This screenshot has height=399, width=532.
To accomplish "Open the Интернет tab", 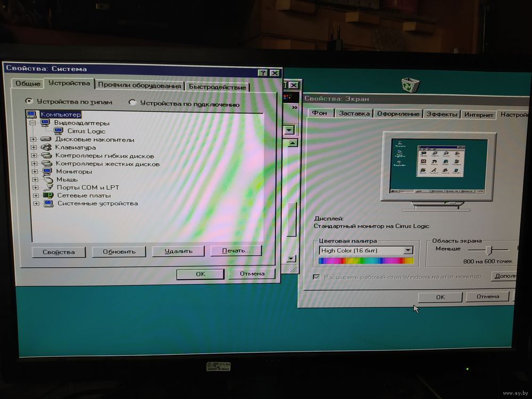I will 478,115.
